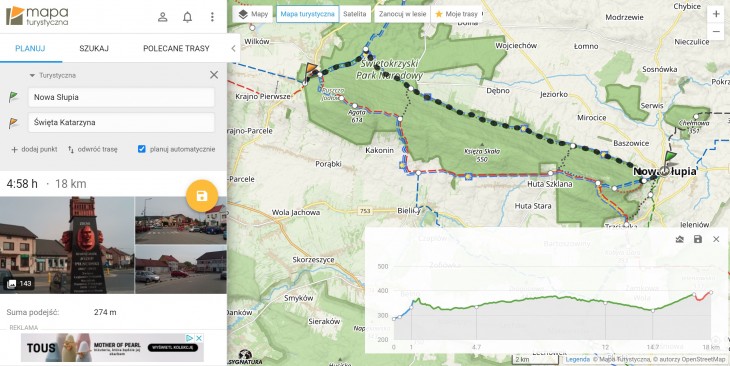Click the Nowa Słupia start point field
This screenshot has width=730, height=366.
121,97
